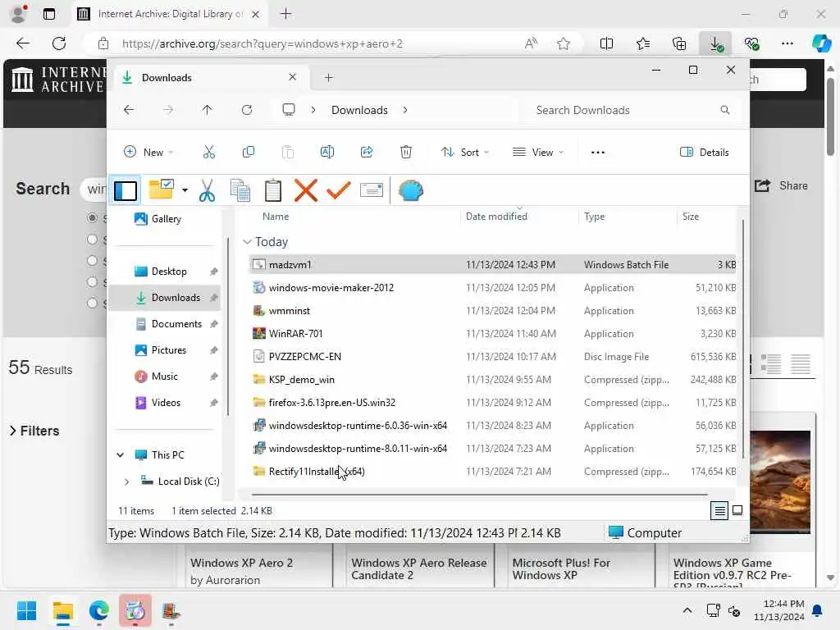Select windows-movie-maker-2012 file

493,288
